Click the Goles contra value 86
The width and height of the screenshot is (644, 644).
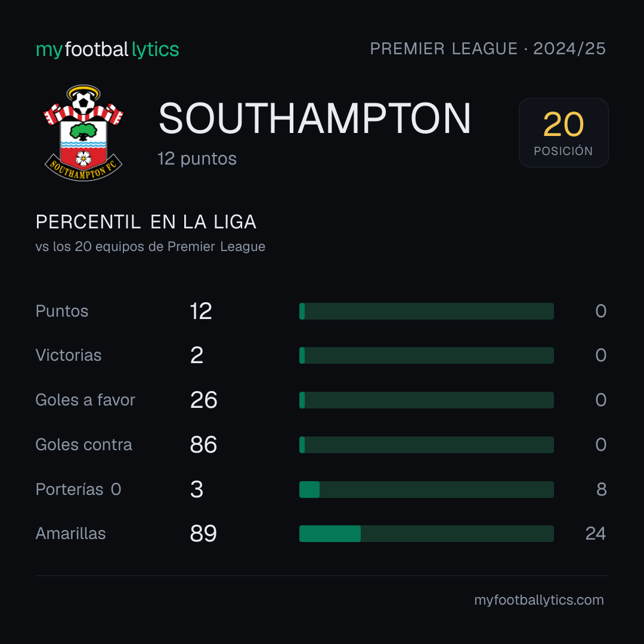pyautogui.click(x=203, y=445)
